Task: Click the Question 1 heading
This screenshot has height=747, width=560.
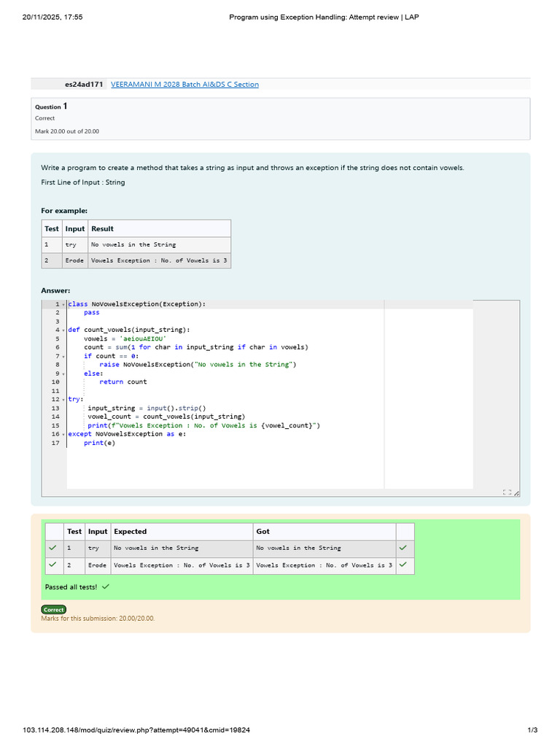Action: tap(51, 107)
